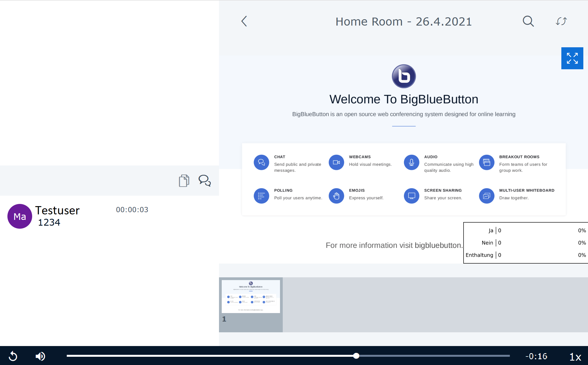Mute the audio with the volume icon
588x365 pixels.
click(40, 356)
